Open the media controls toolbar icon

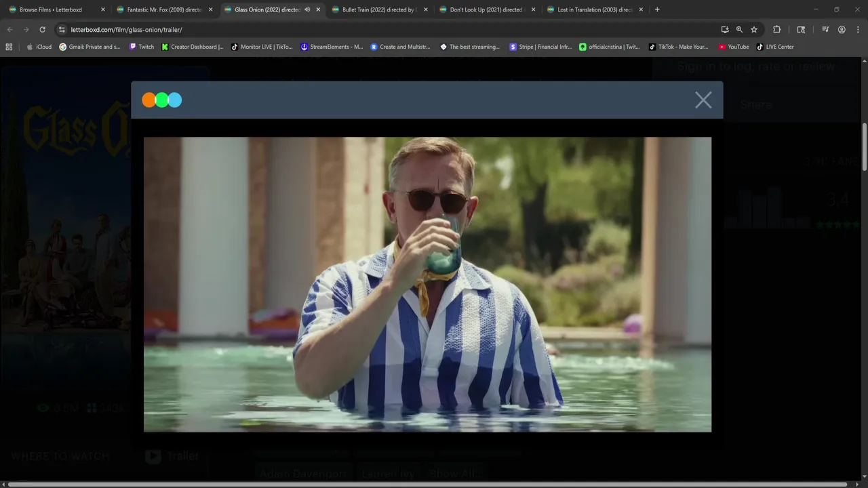[825, 30]
